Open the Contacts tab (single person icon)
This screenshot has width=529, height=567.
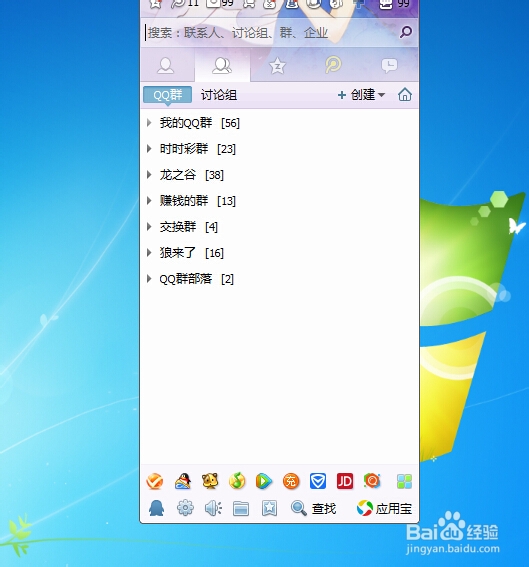pyautogui.click(x=165, y=66)
